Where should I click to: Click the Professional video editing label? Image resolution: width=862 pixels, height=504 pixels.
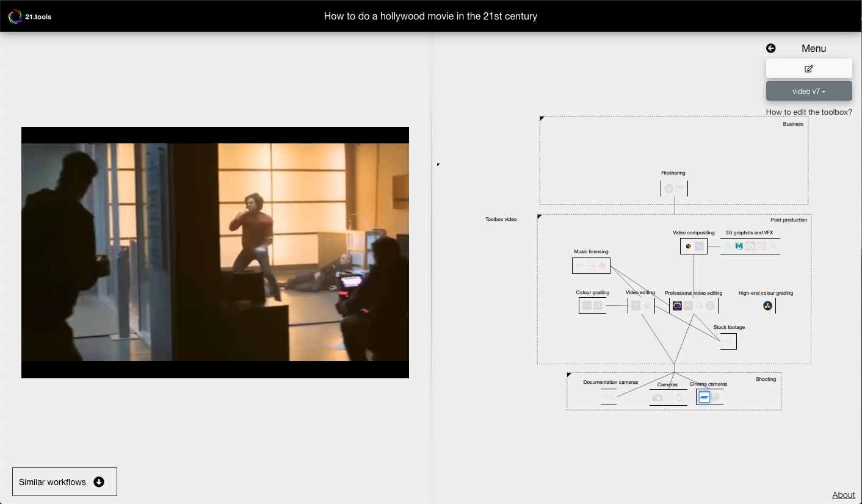694,293
